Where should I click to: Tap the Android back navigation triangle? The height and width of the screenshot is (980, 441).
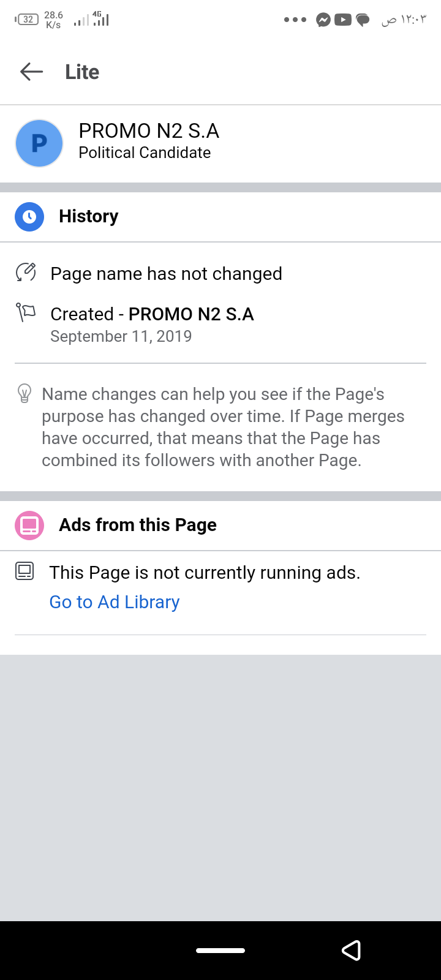pos(351,950)
